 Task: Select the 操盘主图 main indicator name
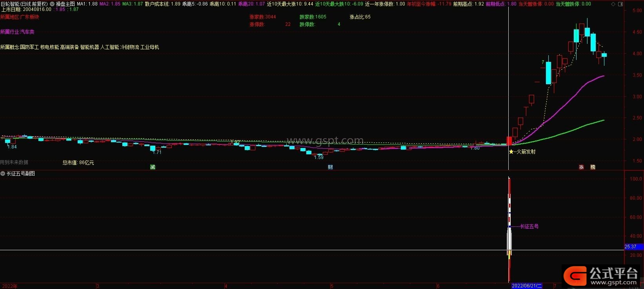pos(65,4)
